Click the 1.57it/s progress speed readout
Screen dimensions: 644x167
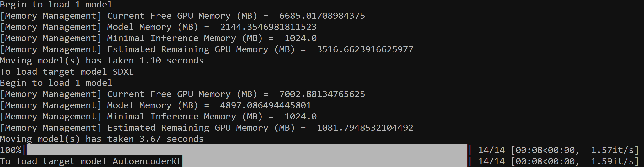coord(615,150)
